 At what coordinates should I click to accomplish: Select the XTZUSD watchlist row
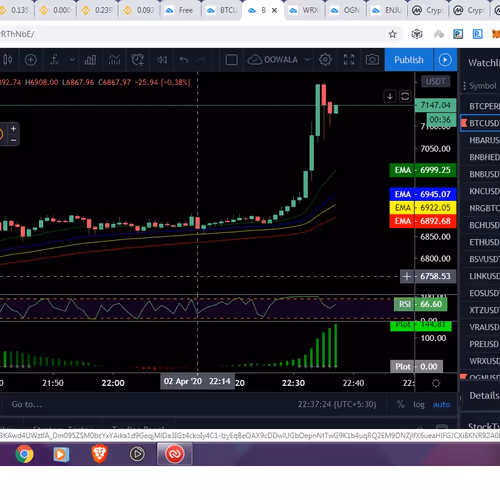(481, 310)
